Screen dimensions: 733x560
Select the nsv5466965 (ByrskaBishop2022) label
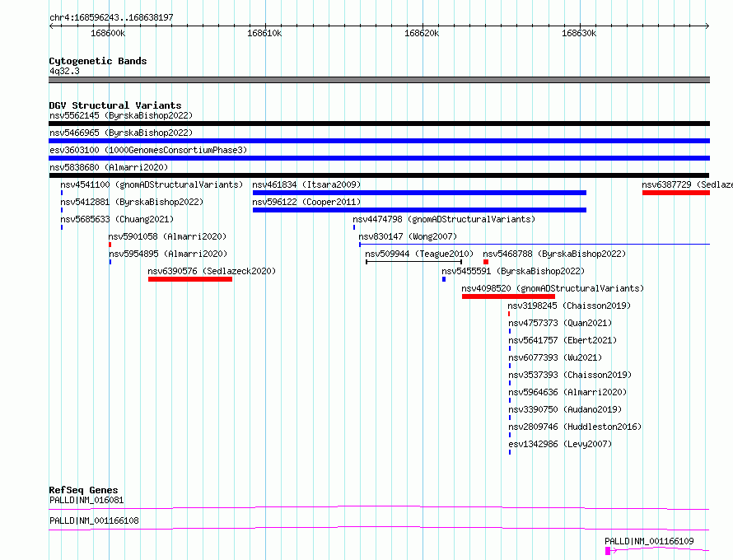pos(121,133)
